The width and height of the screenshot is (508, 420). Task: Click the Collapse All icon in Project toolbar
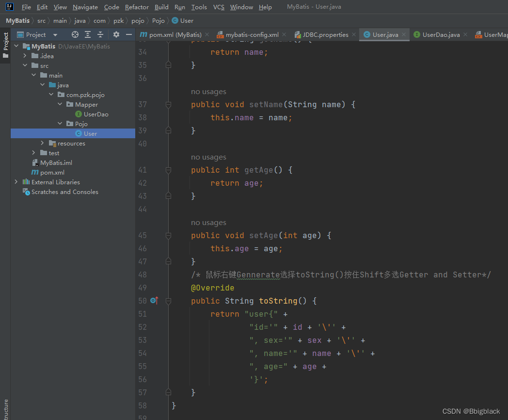tap(100, 34)
